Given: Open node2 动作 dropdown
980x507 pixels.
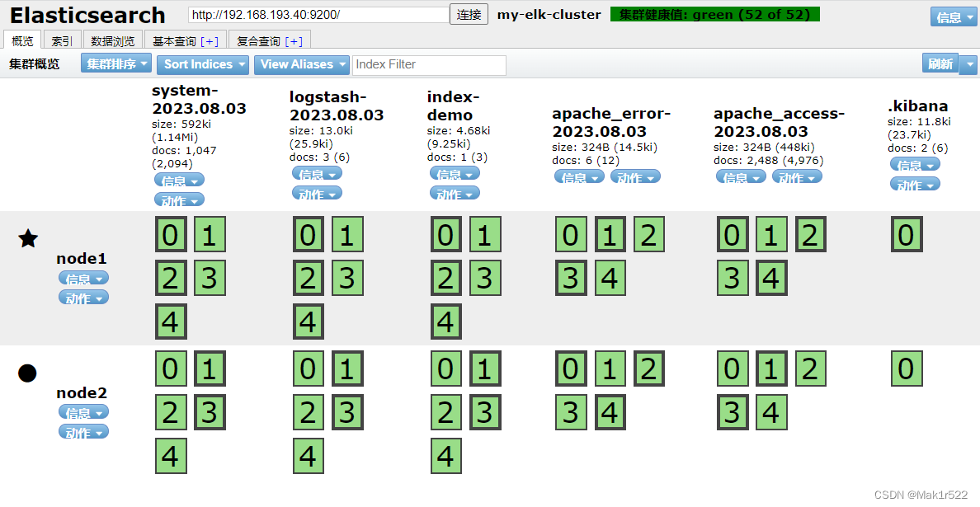Looking at the screenshot, I should coord(84,431).
